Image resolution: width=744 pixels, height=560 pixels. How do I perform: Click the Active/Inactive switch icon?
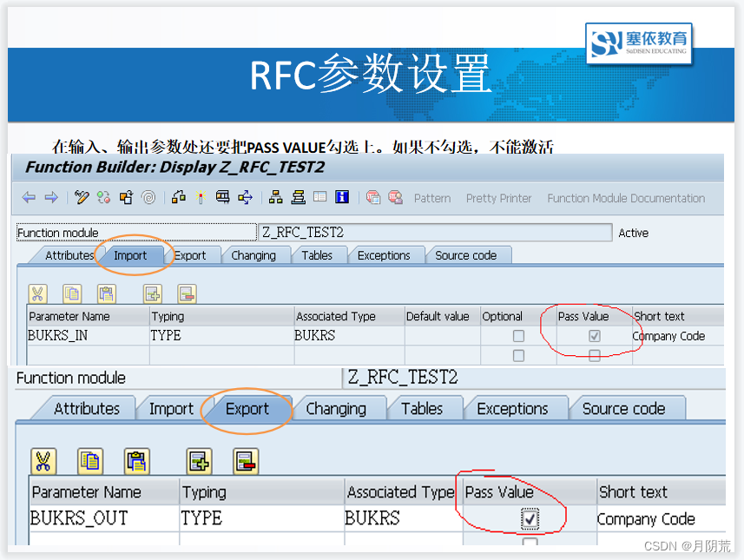(104, 197)
